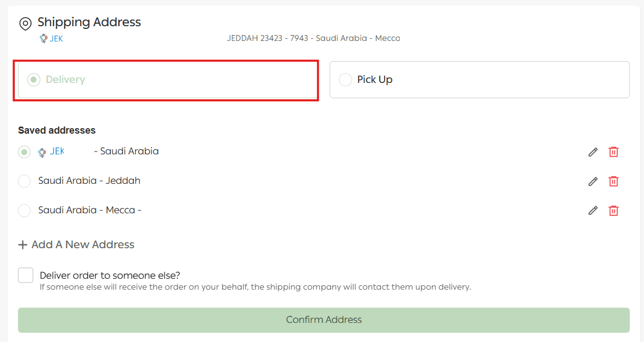Image resolution: width=644 pixels, height=342 pixels.
Task: Click the JEK link in the header
Action: [56, 39]
